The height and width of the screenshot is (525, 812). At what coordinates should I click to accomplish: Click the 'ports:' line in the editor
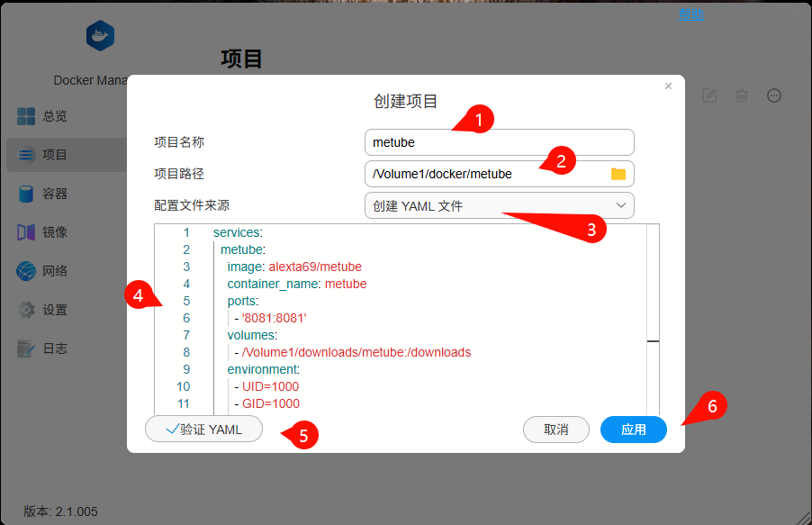[243, 301]
